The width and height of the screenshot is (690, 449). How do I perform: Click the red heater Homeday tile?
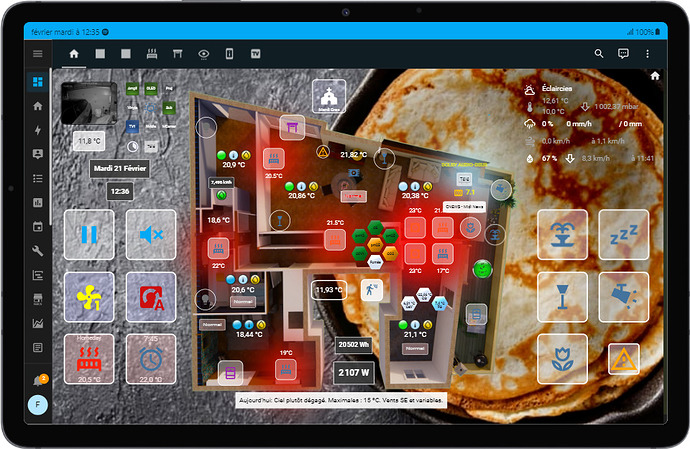click(x=89, y=359)
